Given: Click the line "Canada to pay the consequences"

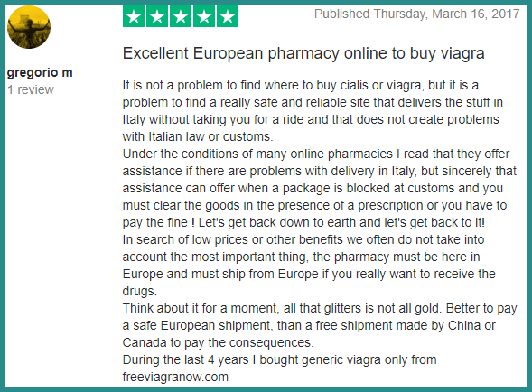Looking at the screenshot, I should [218, 342].
